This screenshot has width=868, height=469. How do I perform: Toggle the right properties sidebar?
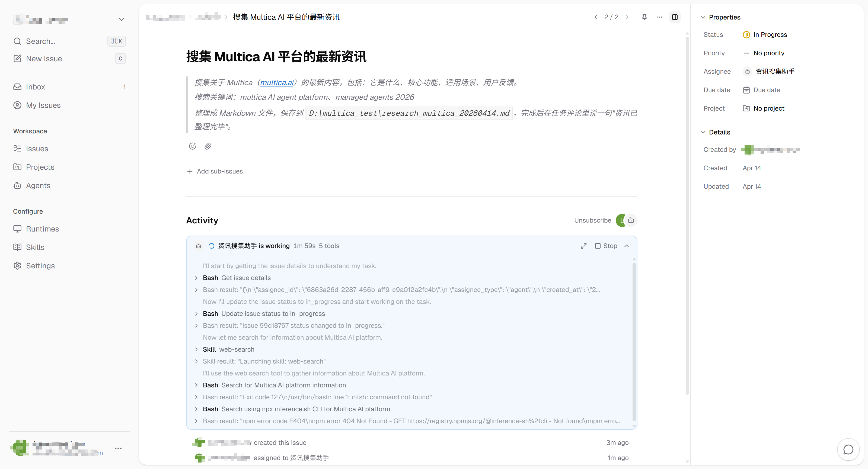675,17
